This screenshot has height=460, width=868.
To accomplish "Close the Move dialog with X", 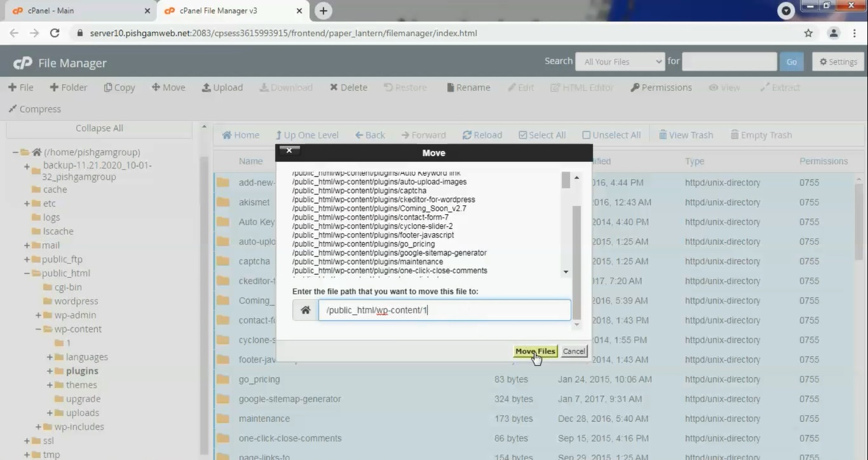I will (289, 151).
